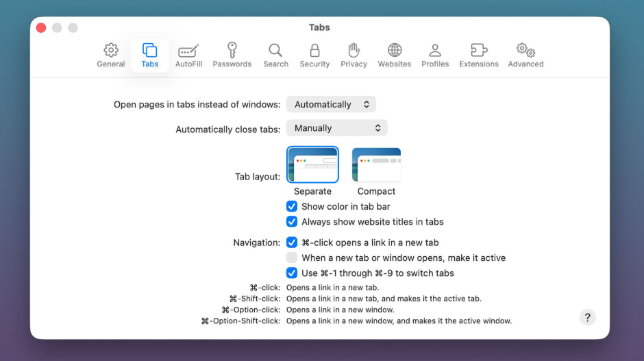Select the Privacy hand icon
This screenshot has width=644, height=361.
354,50
